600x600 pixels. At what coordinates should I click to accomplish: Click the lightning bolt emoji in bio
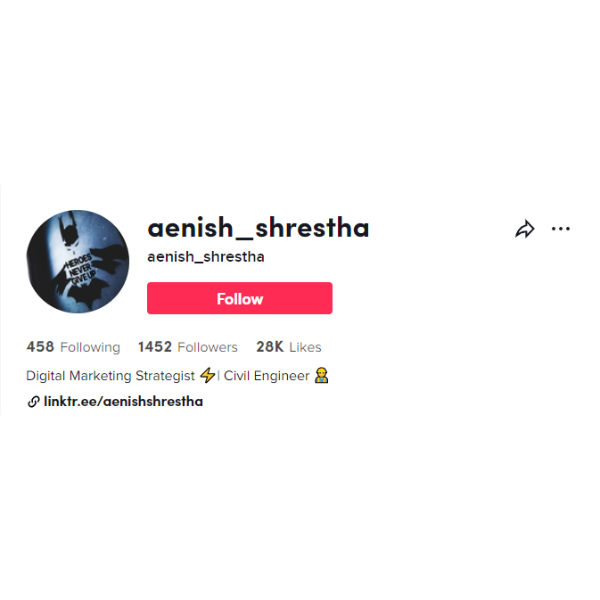point(208,375)
